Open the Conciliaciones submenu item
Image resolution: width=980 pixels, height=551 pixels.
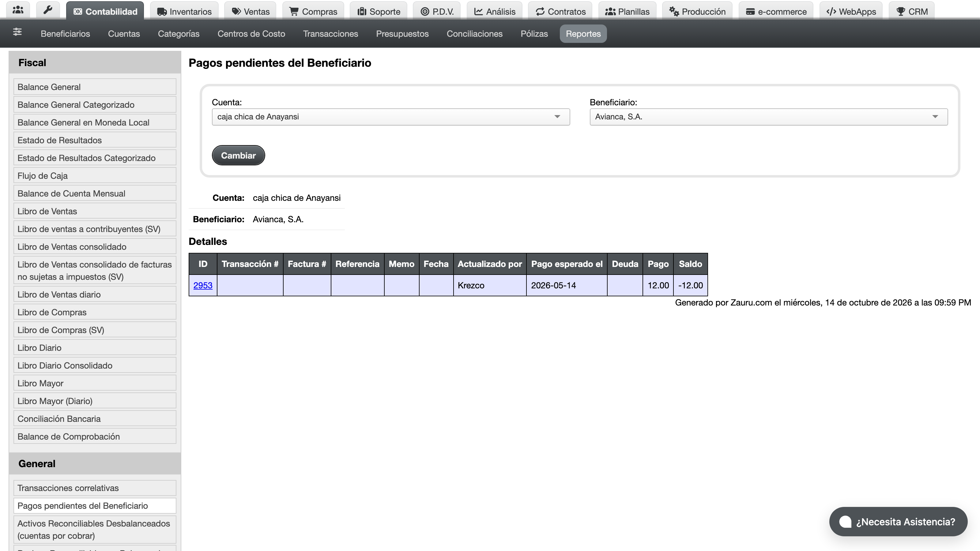pyautogui.click(x=474, y=33)
